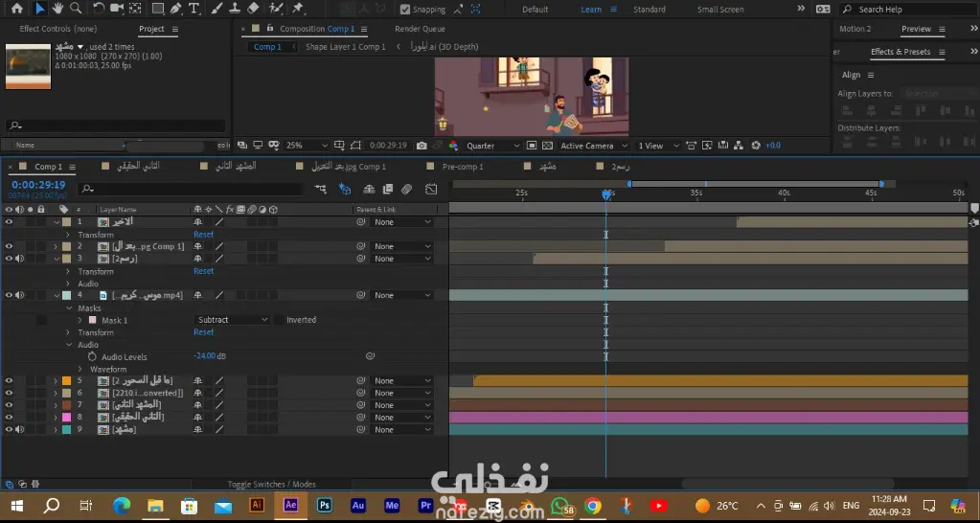Image resolution: width=980 pixels, height=523 pixels.
Task: Click Reset for layer 4 Transform
Action: 204,331
